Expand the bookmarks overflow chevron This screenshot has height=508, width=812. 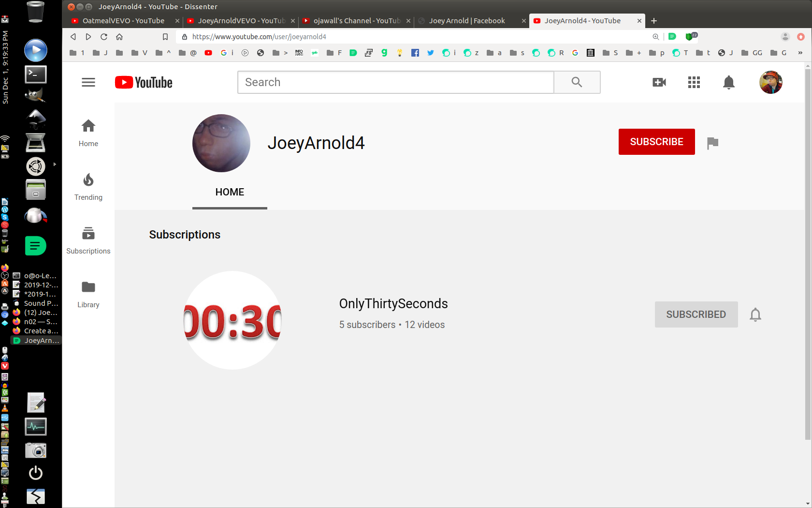click(x=800, y=53)
